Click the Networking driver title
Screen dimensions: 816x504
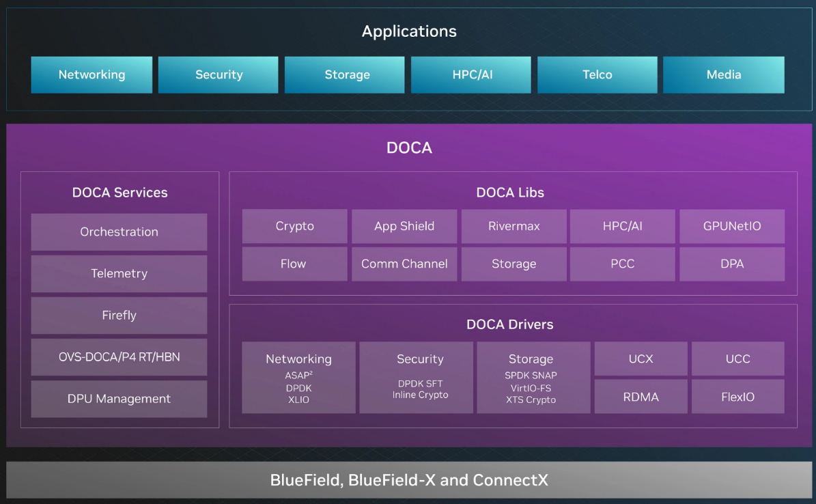pyautogui.click(x=298, y=359)
